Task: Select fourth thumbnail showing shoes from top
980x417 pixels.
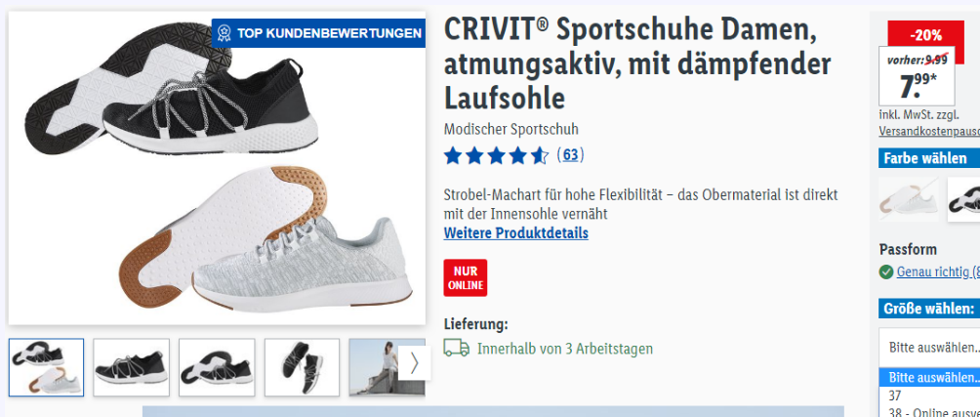Action: (x=302, y=367)
